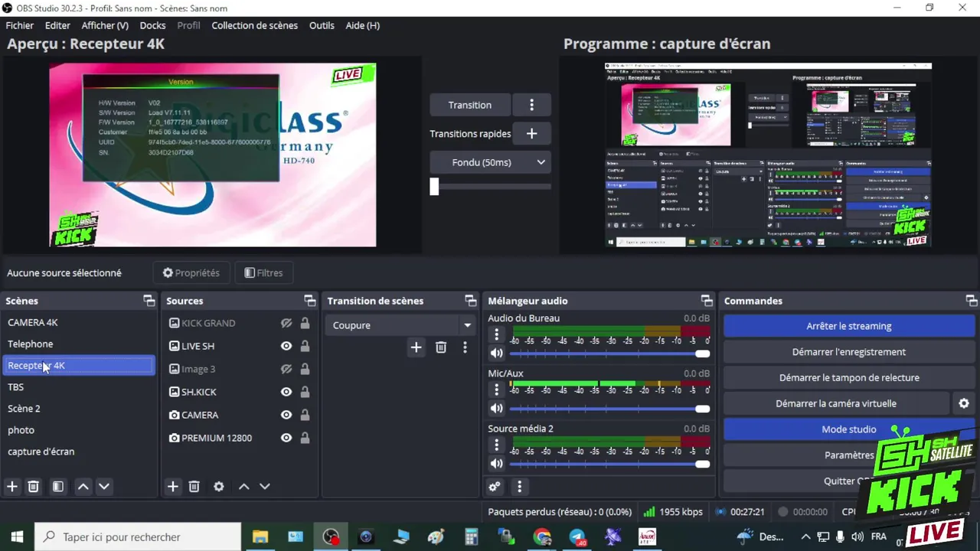
Task: Expand the Coupure transition combo box
Action: pyautogui.click(x=400, y=325)
